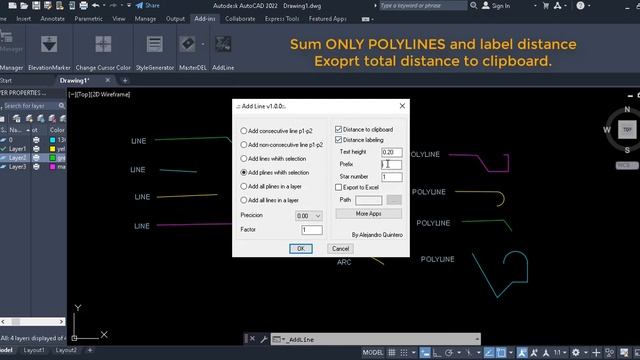
Task: Expand the MasterDEL dropdown arrow
Action: (x=203, y=44)
